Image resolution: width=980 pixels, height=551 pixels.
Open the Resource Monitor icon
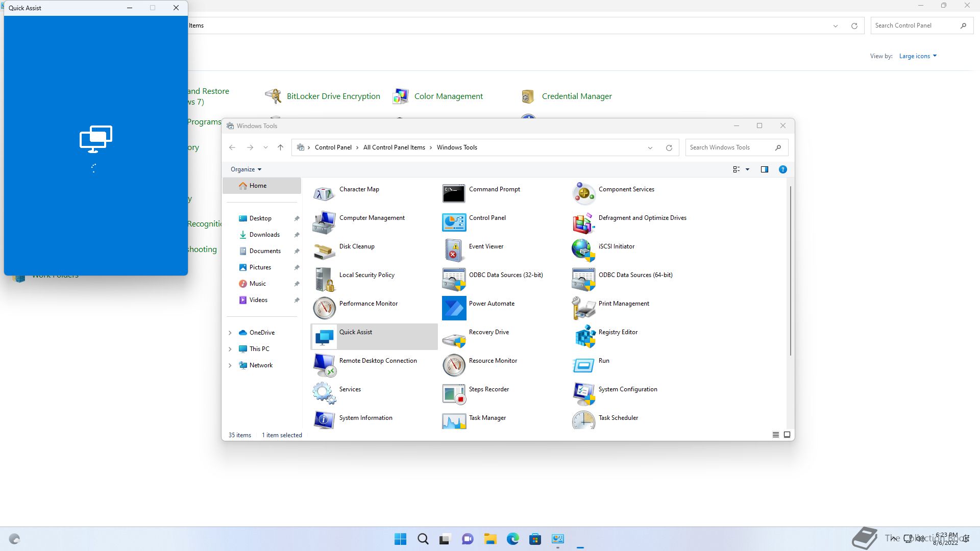click(x=454, y=365)
